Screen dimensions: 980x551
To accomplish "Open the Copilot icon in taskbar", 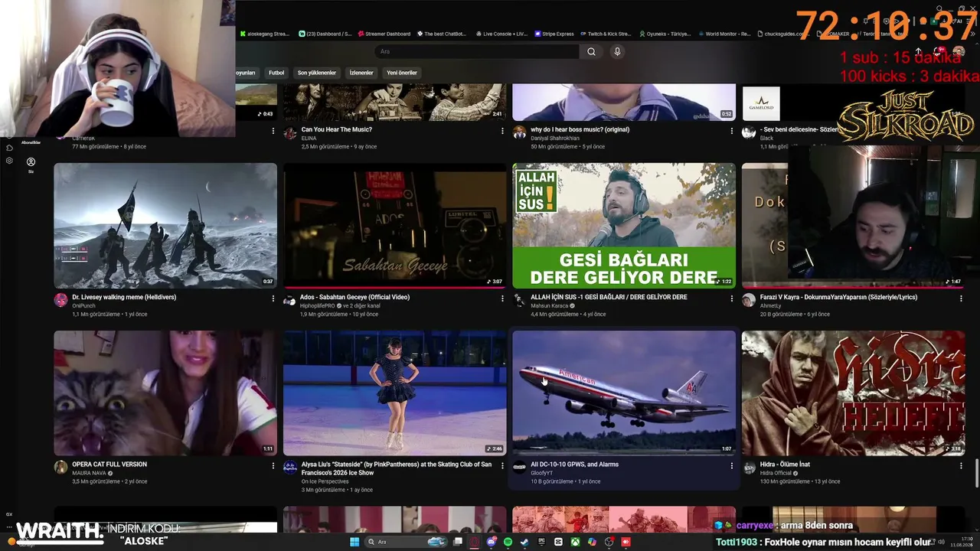I will click(x=592, y=542).
